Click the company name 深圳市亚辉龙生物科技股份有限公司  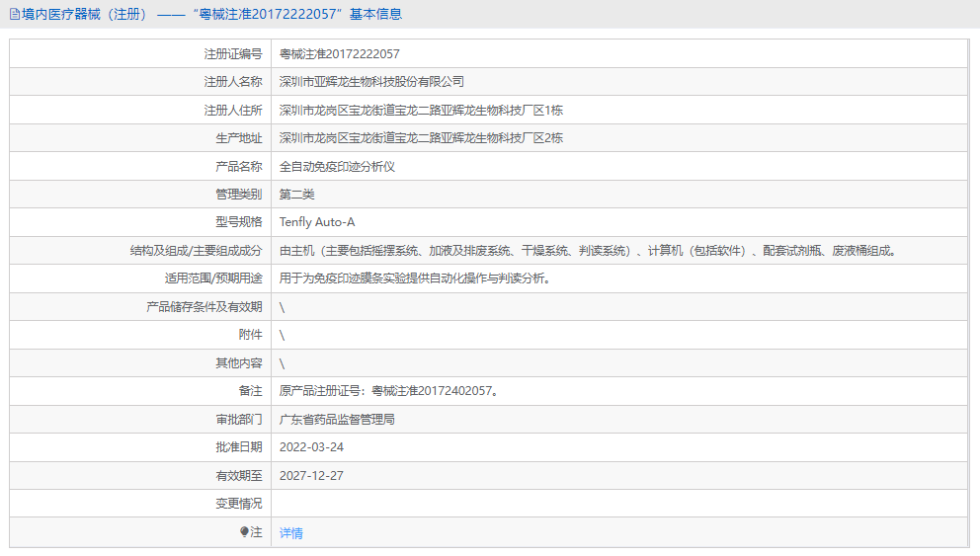[x=371, y=82]
